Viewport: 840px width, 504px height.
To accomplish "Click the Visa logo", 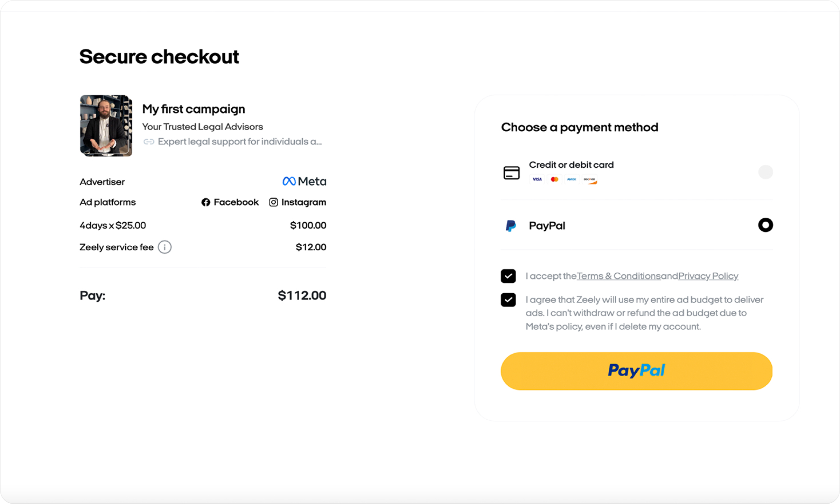I will pos(537,179).
